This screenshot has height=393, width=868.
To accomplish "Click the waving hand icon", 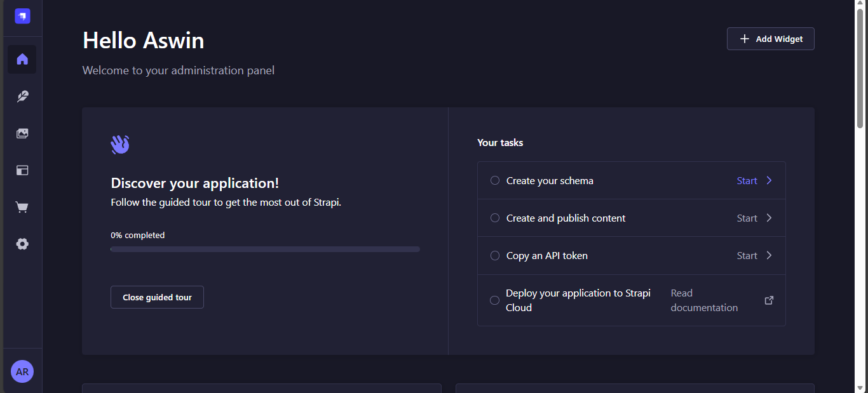I will pyautogui.click(x=120, y=145).
